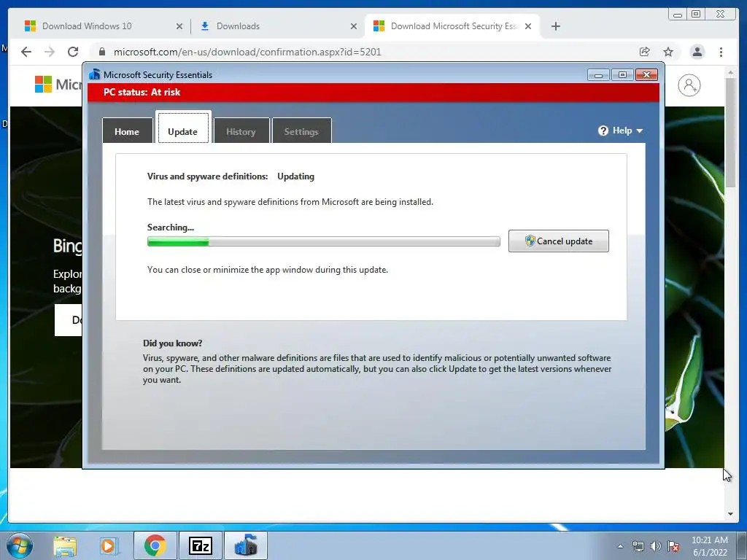
Task: Close the Microsoft Security Essentials window
Action: (x=646, y=75)
